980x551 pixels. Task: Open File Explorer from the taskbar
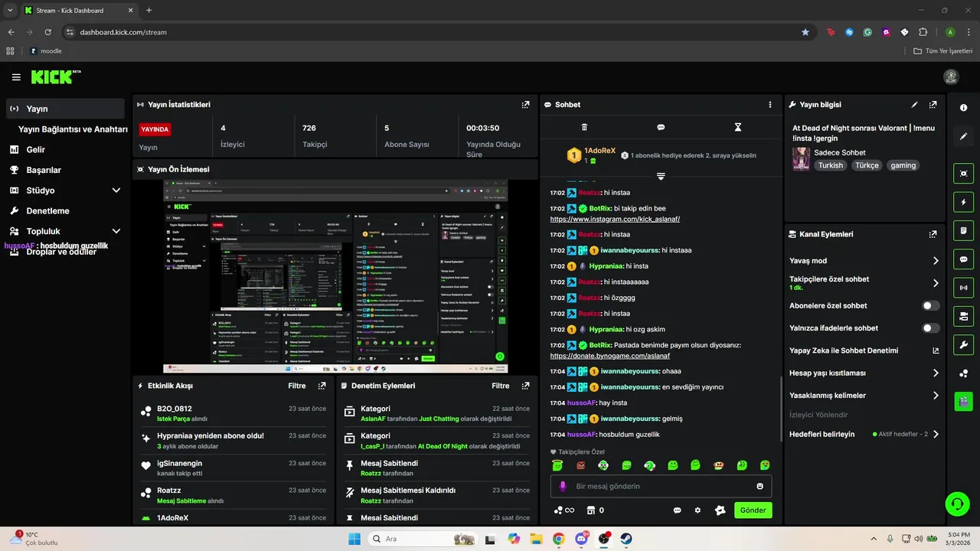tap(536, 539)
